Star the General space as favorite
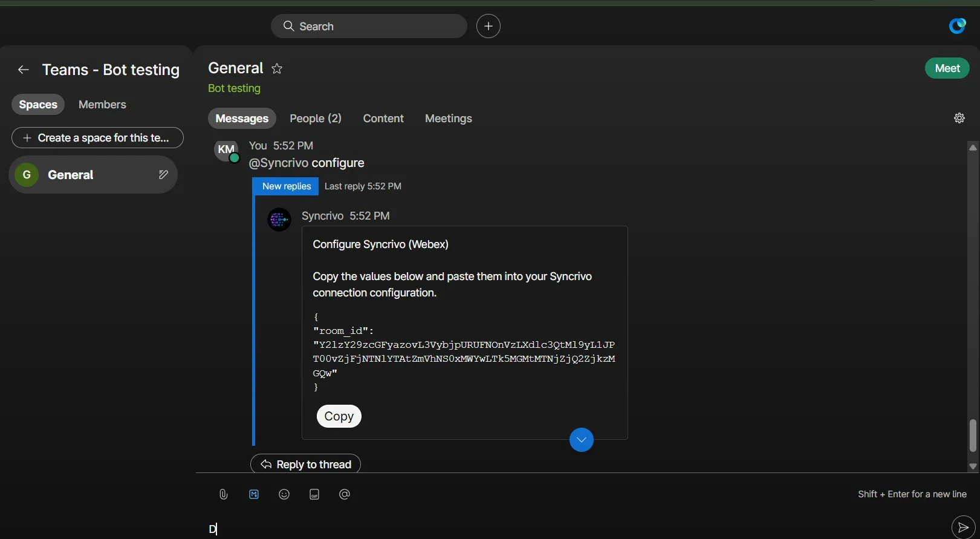The image size is (980, 539). click(x=277, y=68)
